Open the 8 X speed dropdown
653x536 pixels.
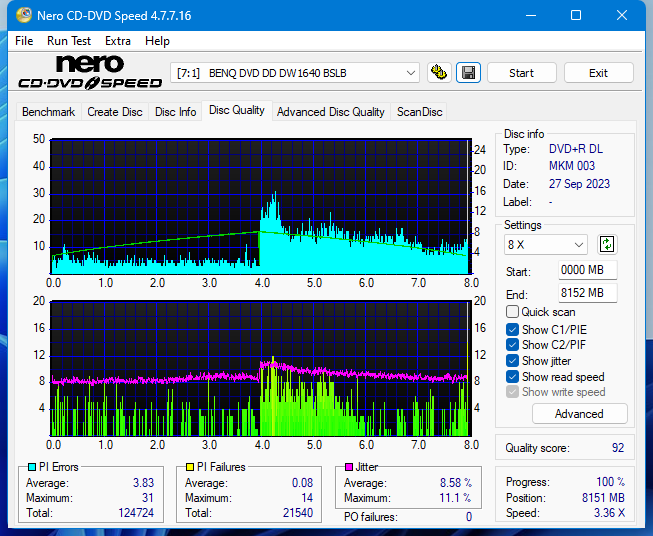[x=546, y=244]
